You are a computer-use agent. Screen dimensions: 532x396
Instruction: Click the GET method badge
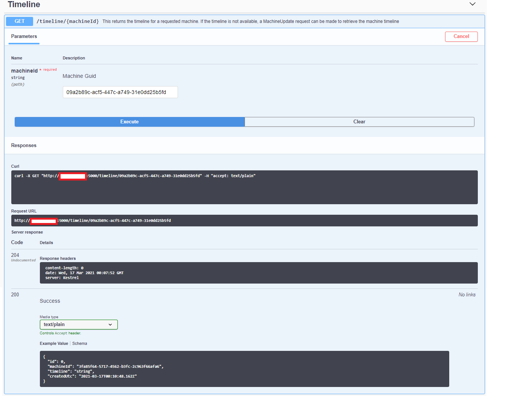tap(19, 21)
